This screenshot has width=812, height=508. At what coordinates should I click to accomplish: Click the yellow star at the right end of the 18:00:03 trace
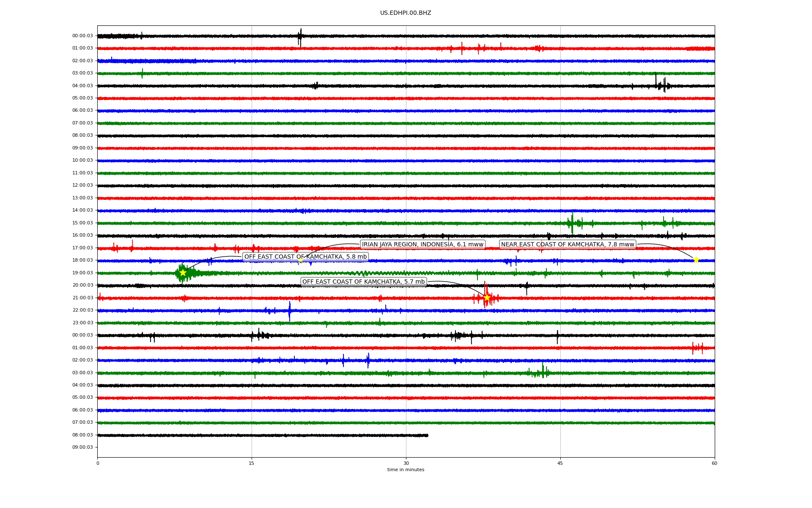pyautogui.click(x=696, y=260)
